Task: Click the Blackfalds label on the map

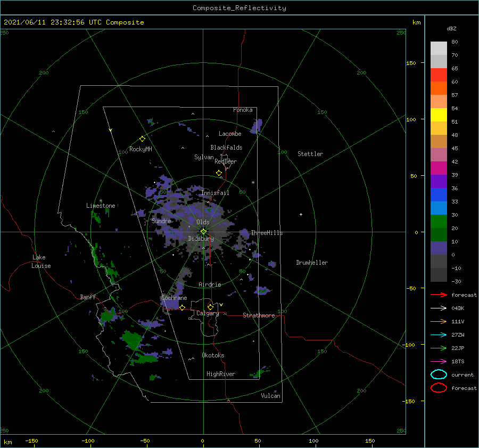Action: coord(226,148)
